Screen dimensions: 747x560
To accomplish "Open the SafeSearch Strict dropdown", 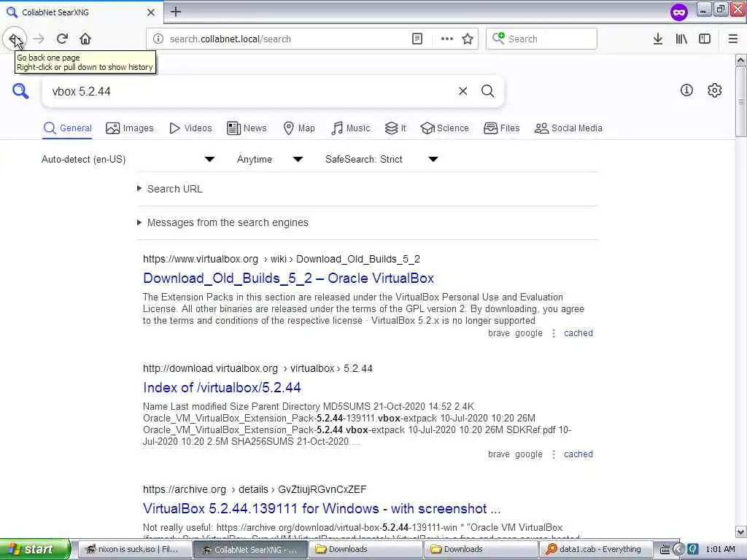I will click(x=382, y=159).
